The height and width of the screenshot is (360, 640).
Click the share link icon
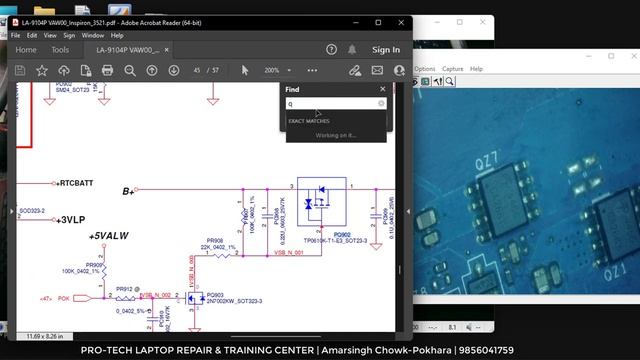pyautogui.click(x=355, y=70)
